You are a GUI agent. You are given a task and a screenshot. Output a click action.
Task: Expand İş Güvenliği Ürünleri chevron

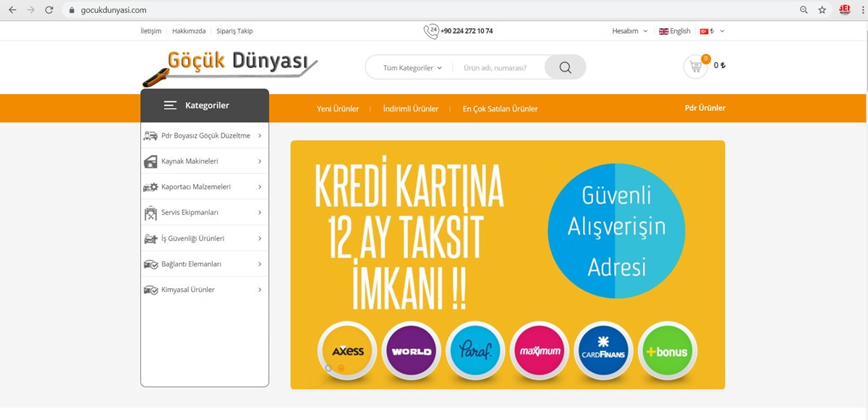click(x=260, y=238)
